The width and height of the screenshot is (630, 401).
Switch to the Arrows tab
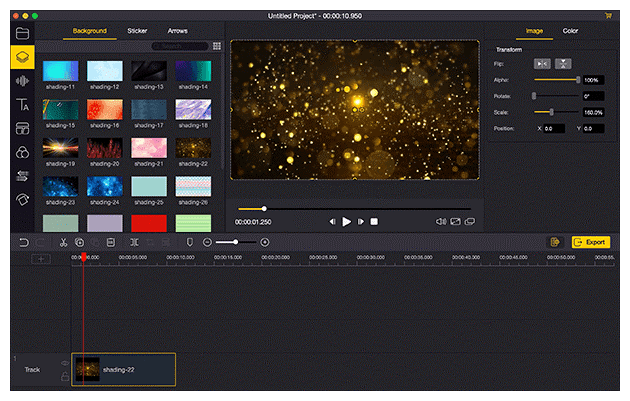(178, 31)
